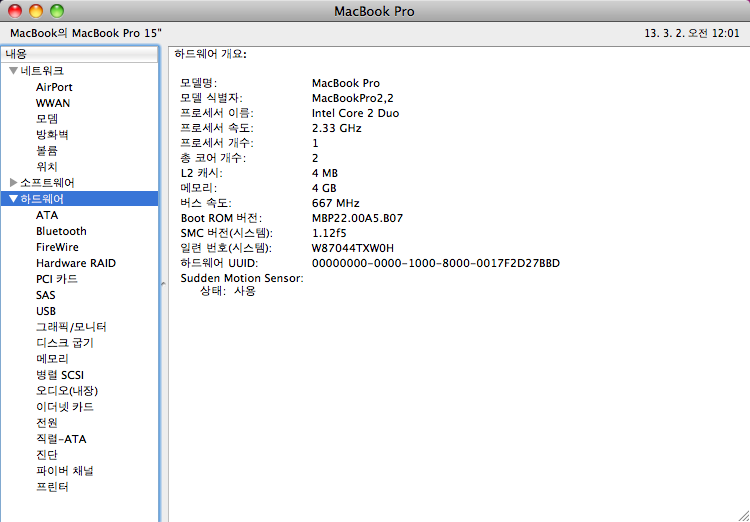Open the FireWire section
The height and width of the screenshot is (522, 750).
pyautogui.click(x=57, y=247)
